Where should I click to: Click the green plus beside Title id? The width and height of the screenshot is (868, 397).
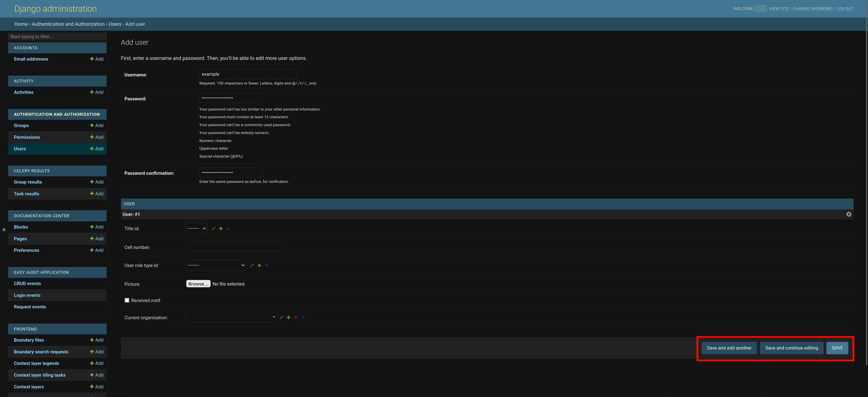point(221,229)
